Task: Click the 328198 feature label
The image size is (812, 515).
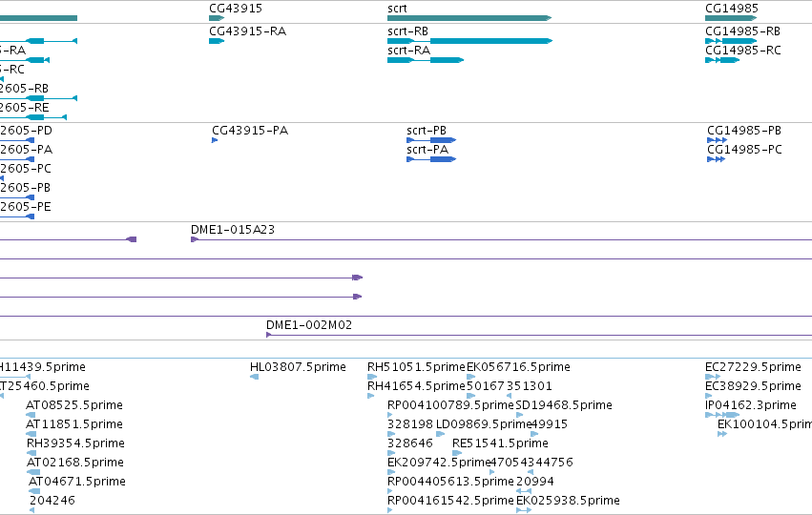Action: pos(410,424)
